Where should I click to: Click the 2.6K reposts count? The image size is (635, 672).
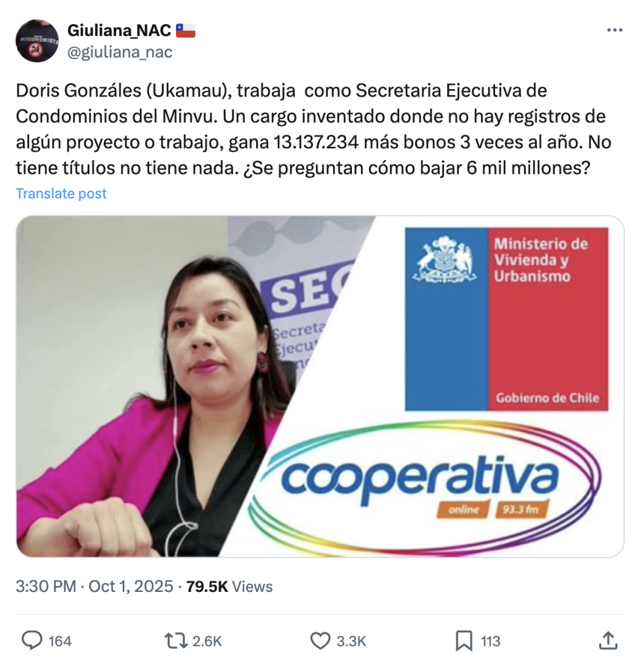coord(207,641)
